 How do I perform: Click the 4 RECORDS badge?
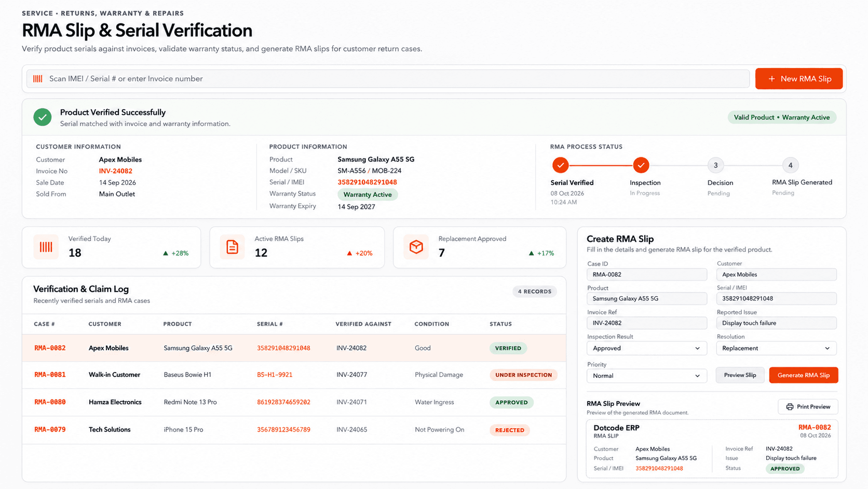(535, 292)
